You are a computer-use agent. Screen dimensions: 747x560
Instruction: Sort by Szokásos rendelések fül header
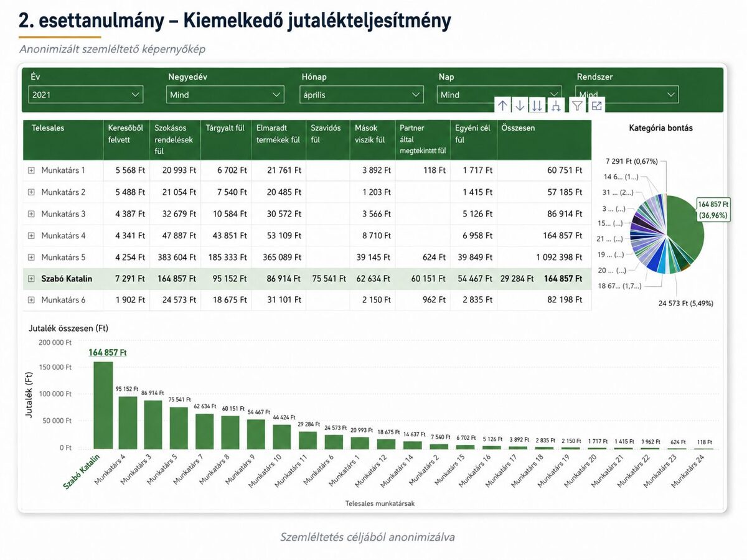coord(175,139)
